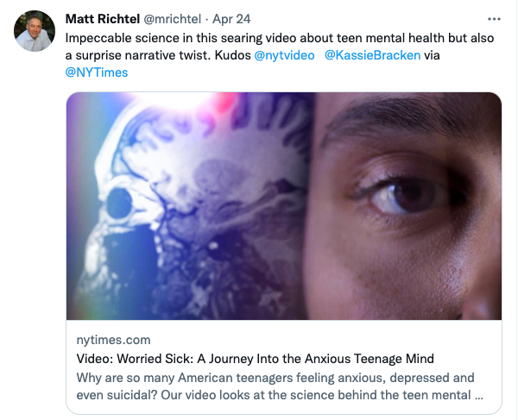Follow the @NYTimes mention link
Image resolution: width=518 pixels, height=420 pixels.
pyautogui.click(x=97, y=72)
